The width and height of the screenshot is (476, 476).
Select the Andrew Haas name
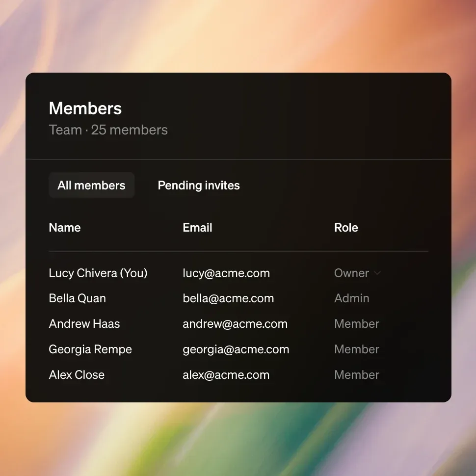(84, 323)
